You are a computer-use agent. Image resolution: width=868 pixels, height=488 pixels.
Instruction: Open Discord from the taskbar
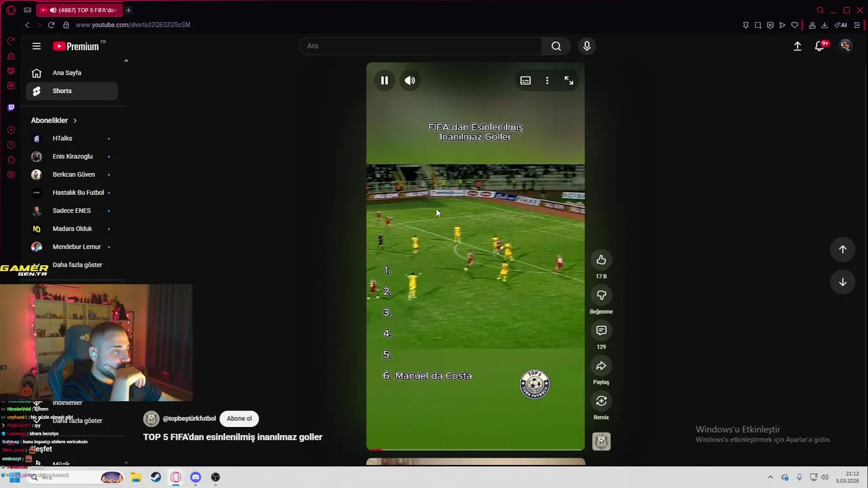point(195,477)
